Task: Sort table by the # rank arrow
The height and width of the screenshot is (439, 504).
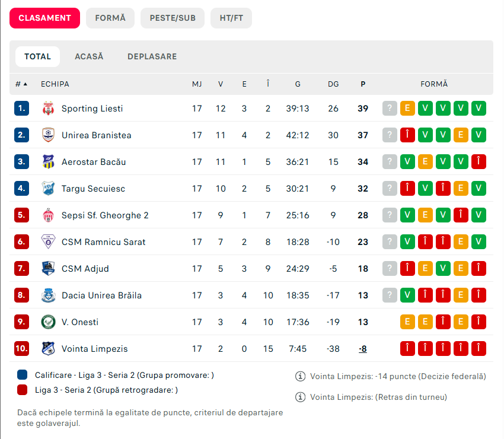Action: click(21, 84)
